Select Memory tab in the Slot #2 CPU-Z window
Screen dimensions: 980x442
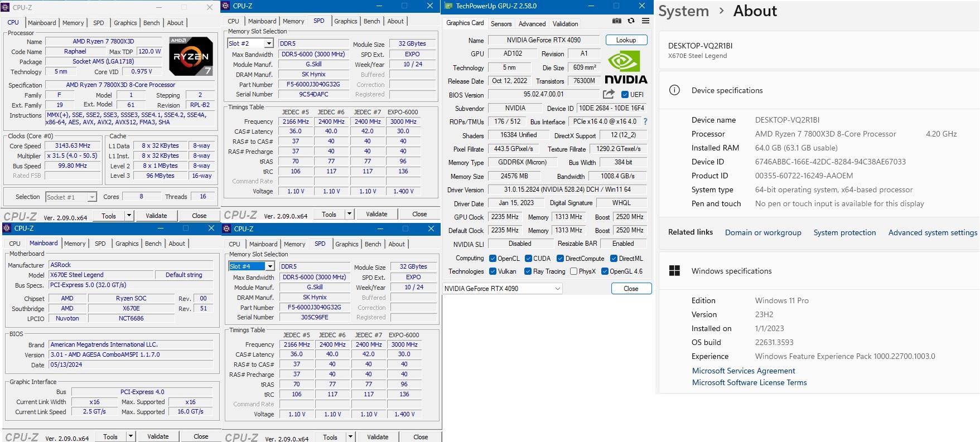293,21
